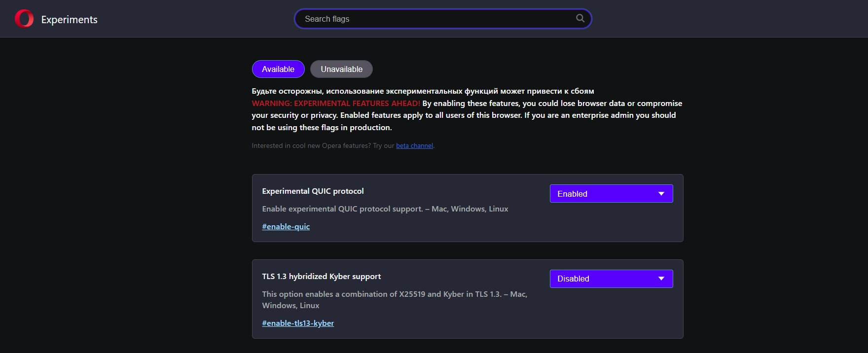This screenshot has height=353, width=868.
Task: Click the #enable-tls13-kyber anchor link
Action: tap(298, 323)
